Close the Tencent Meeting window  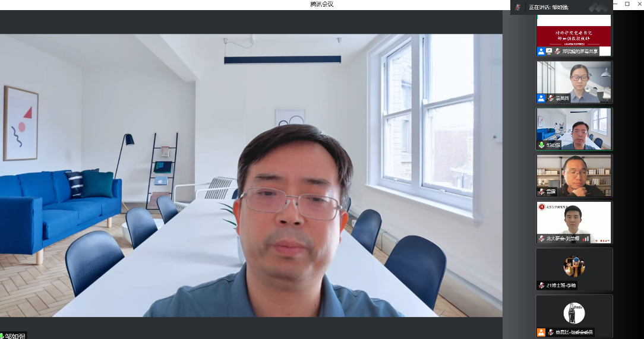pos(639,4)
